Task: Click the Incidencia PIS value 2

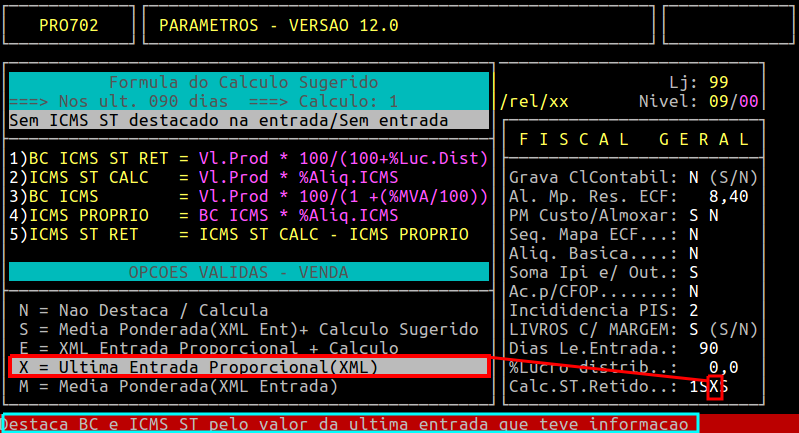Action: coord(693,310)
